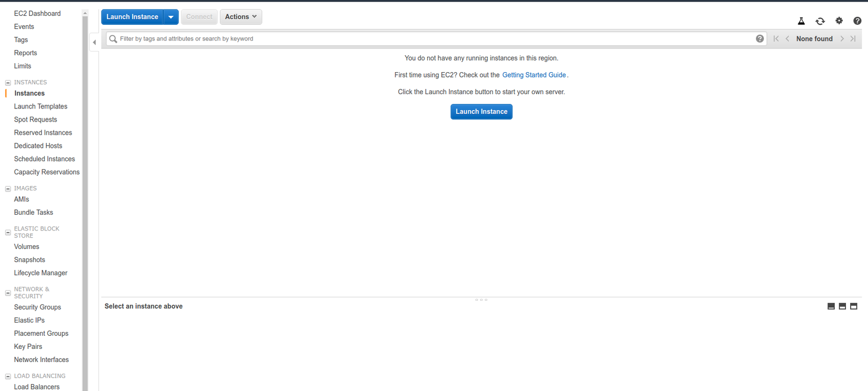Click the top toolbar Launch Instance button
Screen dimensions: 868x391
[x=133, y=17]
